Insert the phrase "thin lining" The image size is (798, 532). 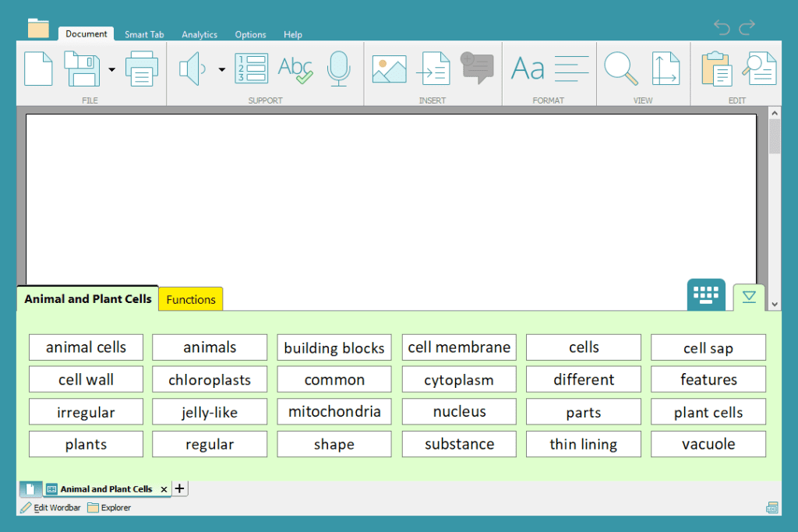click(584, 444)
